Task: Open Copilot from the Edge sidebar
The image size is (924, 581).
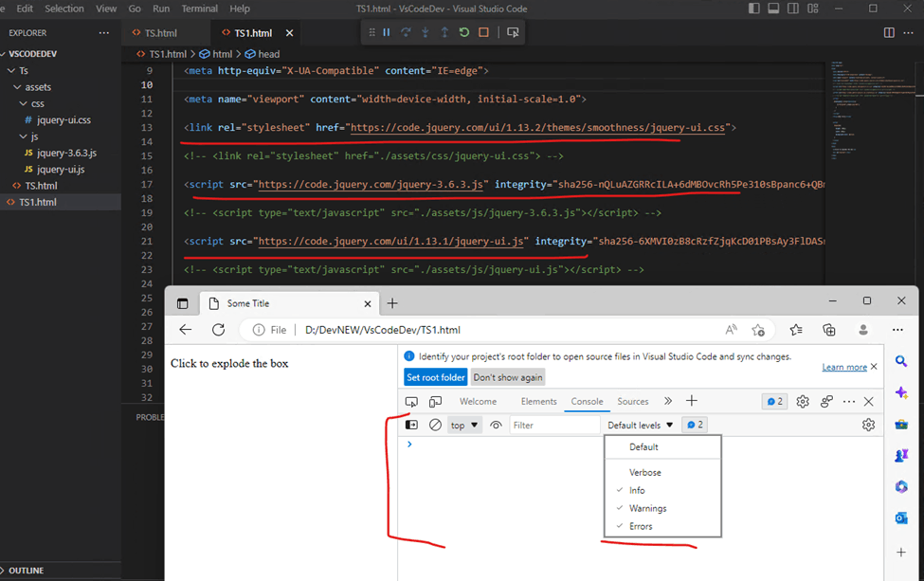Action: click(x=901, y=392)
